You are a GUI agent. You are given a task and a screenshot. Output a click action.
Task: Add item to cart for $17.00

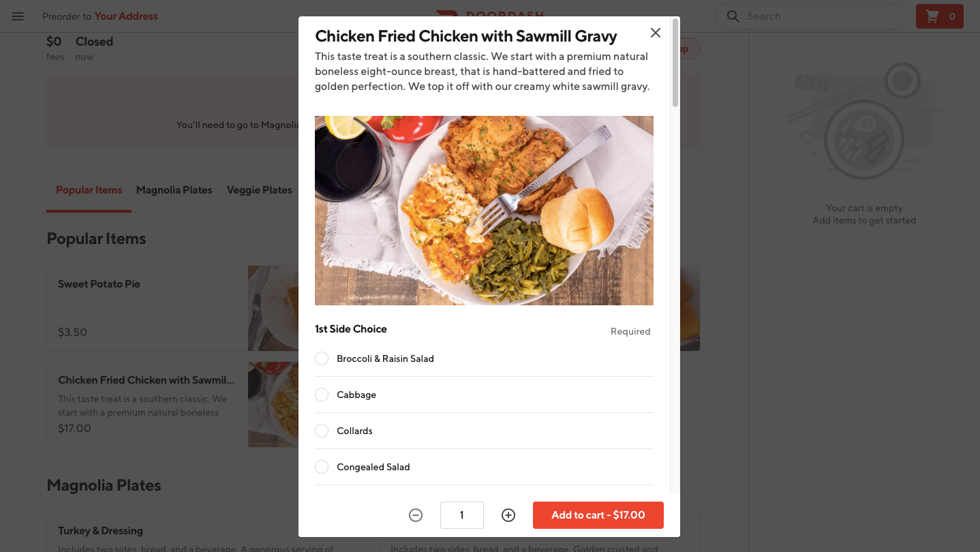598,515
